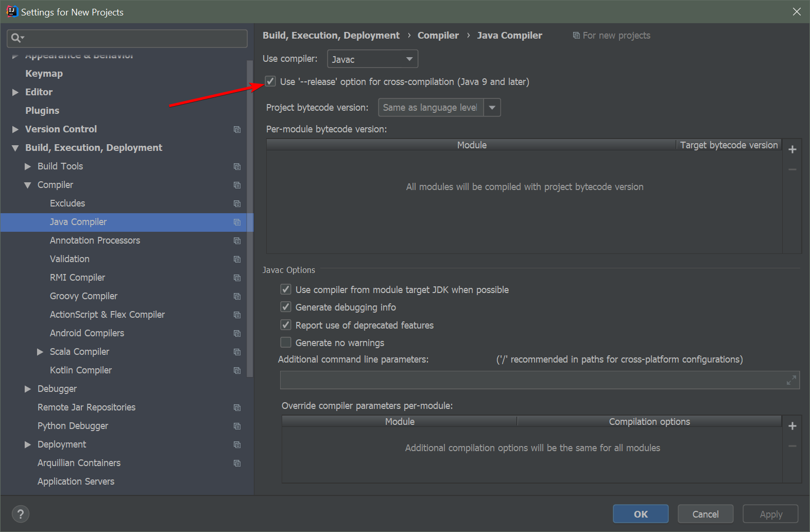Image resolution: width=810 pixels, height=532 pixels.
Task: Click the Apply button
Action: tap(770, 514)
